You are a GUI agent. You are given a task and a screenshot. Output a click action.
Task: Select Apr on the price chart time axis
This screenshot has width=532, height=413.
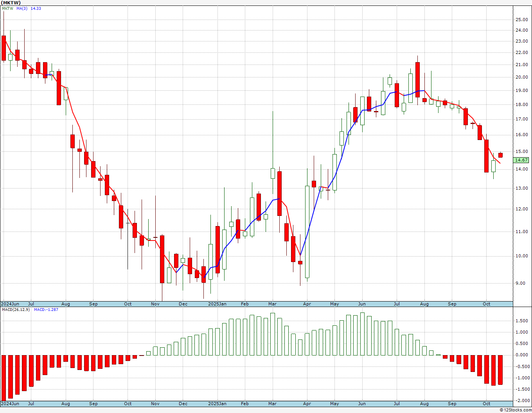click(x=307, y=304)
